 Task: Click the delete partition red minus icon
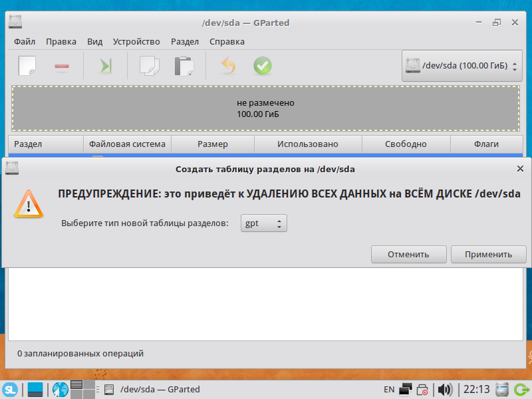pyautogui.click(x=62, y=66)
